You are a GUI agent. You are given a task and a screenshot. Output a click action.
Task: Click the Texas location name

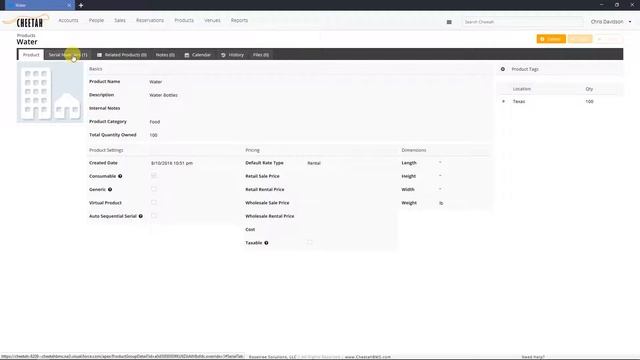click(519, 102)
